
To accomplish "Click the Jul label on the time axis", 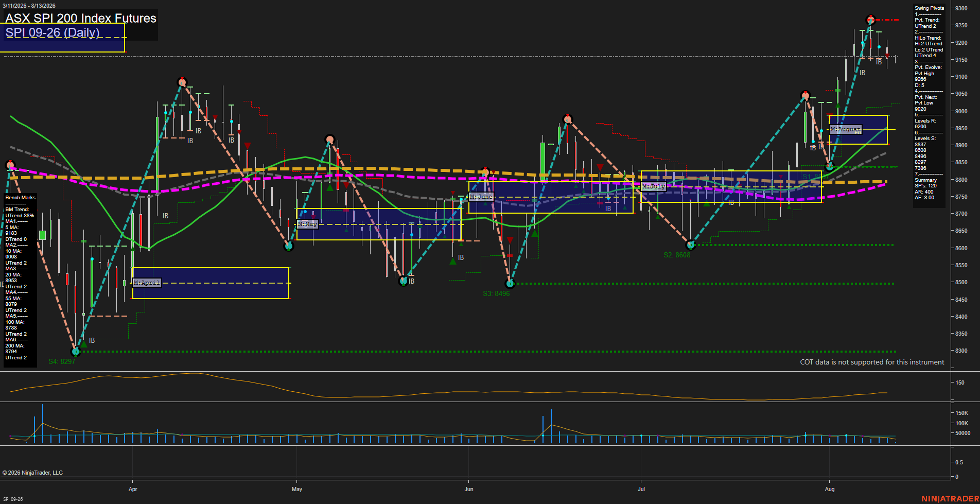I will 641,489.
